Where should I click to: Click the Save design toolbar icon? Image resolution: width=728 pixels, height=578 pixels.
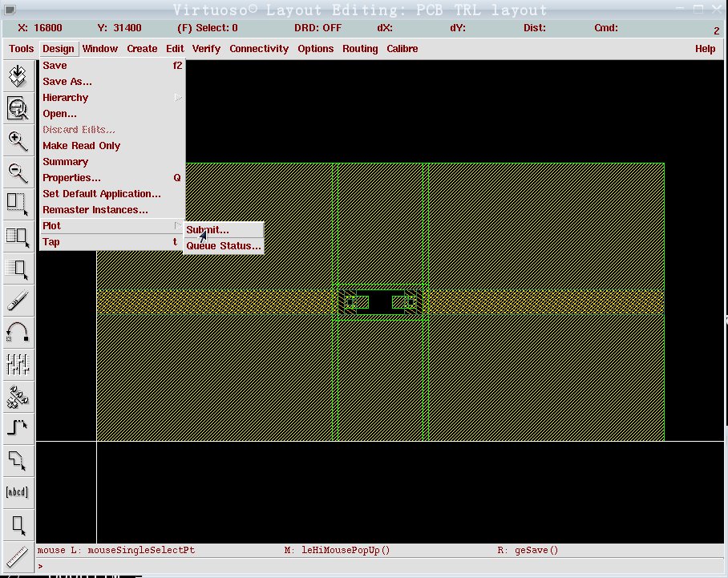[18, 76]
